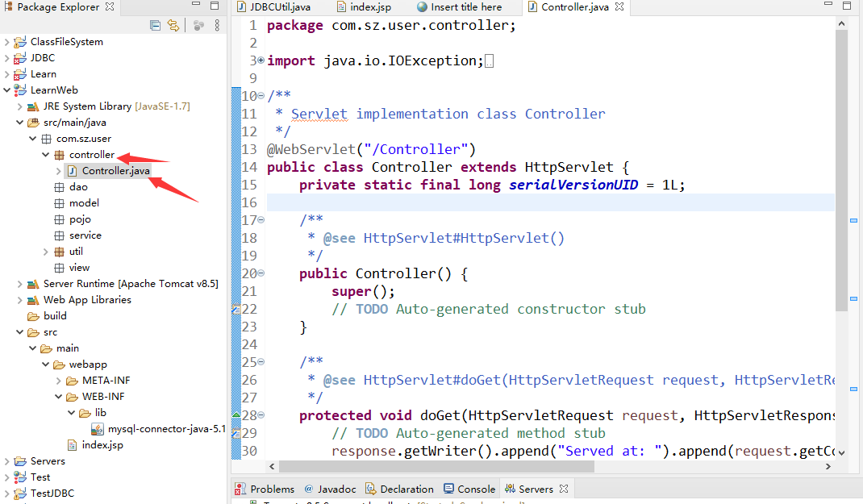Viewport: 863px width, 504px height.
Task: Collapse the WEB-INF folder
Action: [x=58, y=397]
